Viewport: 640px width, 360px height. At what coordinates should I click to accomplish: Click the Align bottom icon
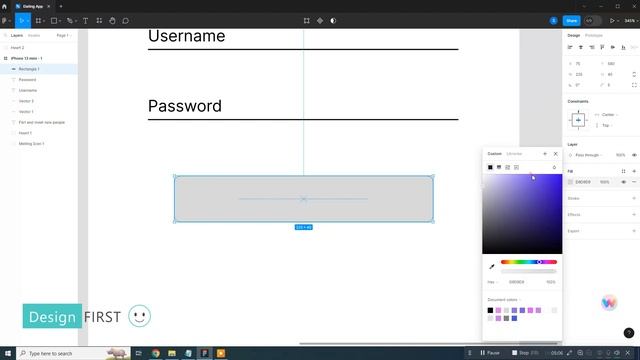(623, 47)
